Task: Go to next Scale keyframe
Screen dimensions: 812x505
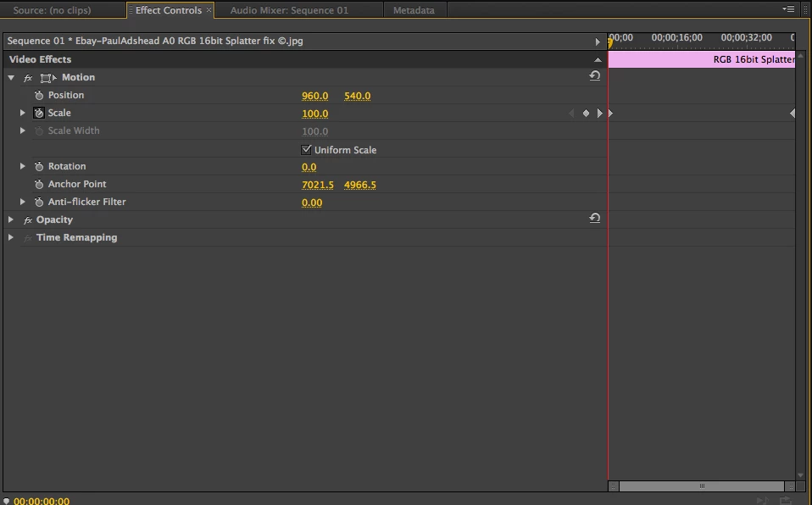Action: [x=600, y=113]
